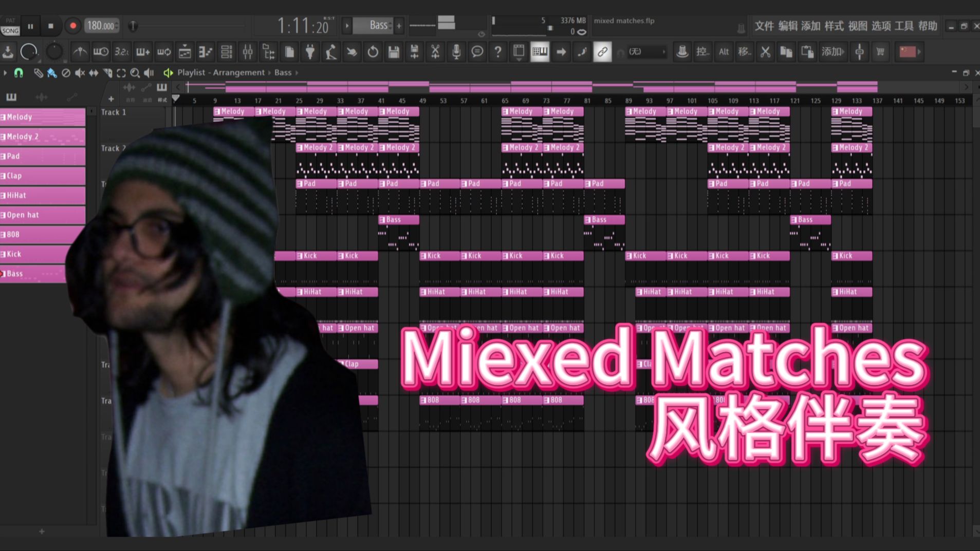Open the 视图 menu
980x551 pixels.
(x=858, y=26)
